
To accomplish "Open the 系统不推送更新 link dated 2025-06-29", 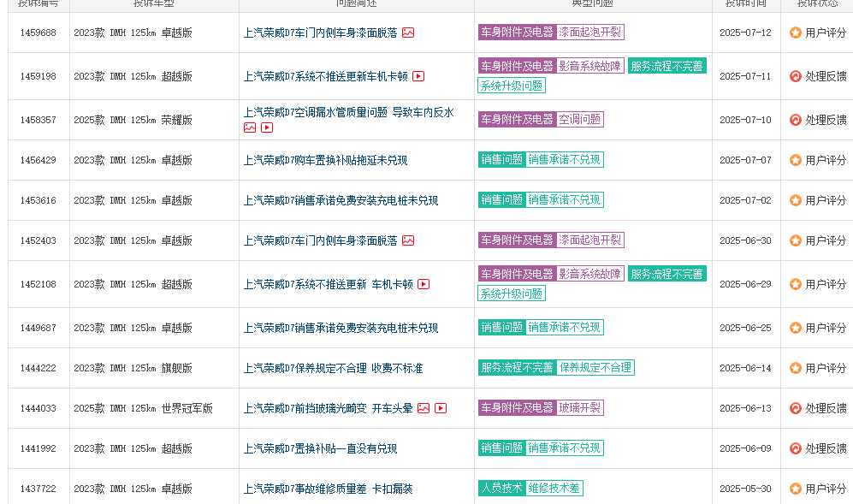I will click(x=328, y=284).
